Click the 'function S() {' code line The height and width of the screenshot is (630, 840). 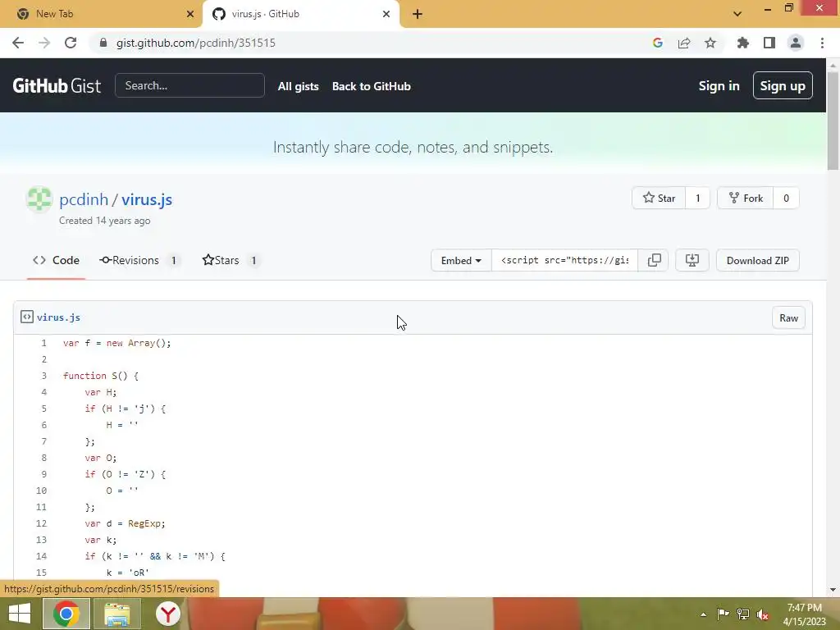tap(101, 376)
